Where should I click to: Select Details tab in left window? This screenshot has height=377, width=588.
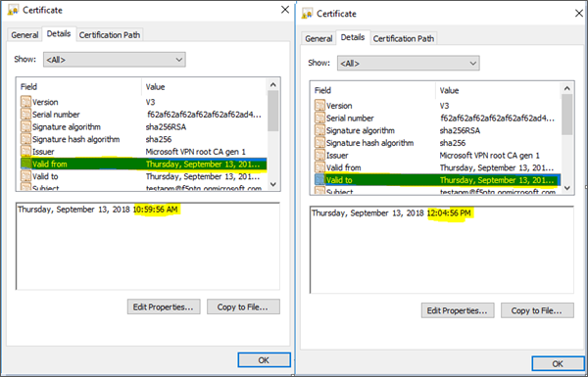(59, 33)
